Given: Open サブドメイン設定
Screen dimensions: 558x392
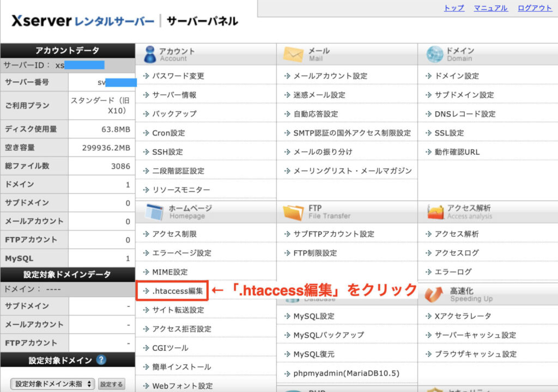Looking at the screenshot, I should coord(464,95).
